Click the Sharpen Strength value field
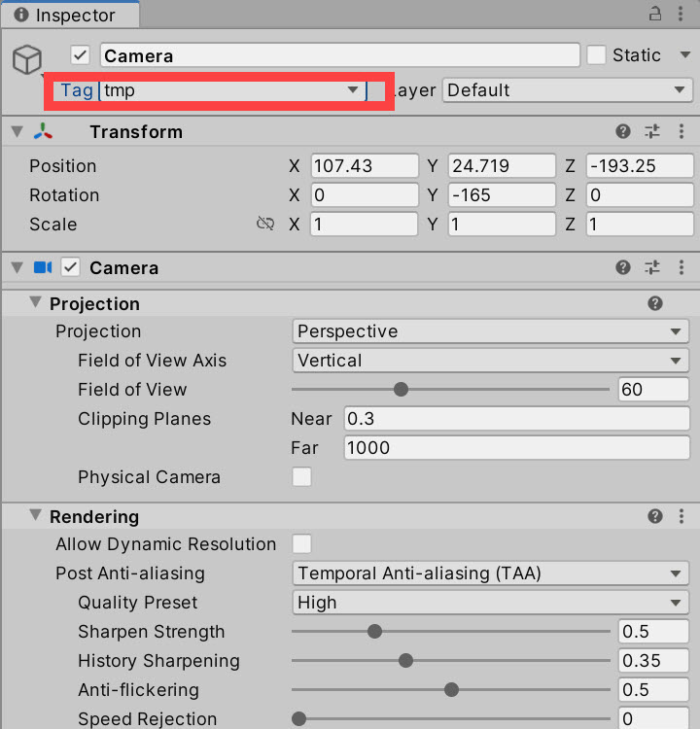The width and height of the screenshot is (700, 729). [653, 632]
